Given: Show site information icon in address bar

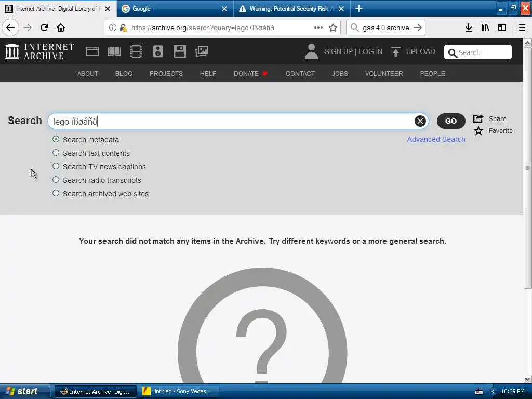Looking at the screenshot, I should coord(112,28).
